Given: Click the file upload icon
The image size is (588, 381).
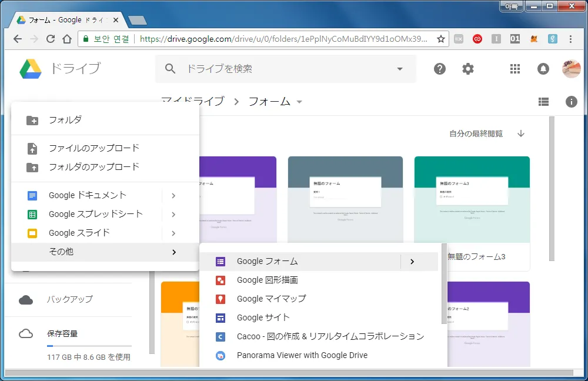Looking at the screenshot, I should coord(32,149).
